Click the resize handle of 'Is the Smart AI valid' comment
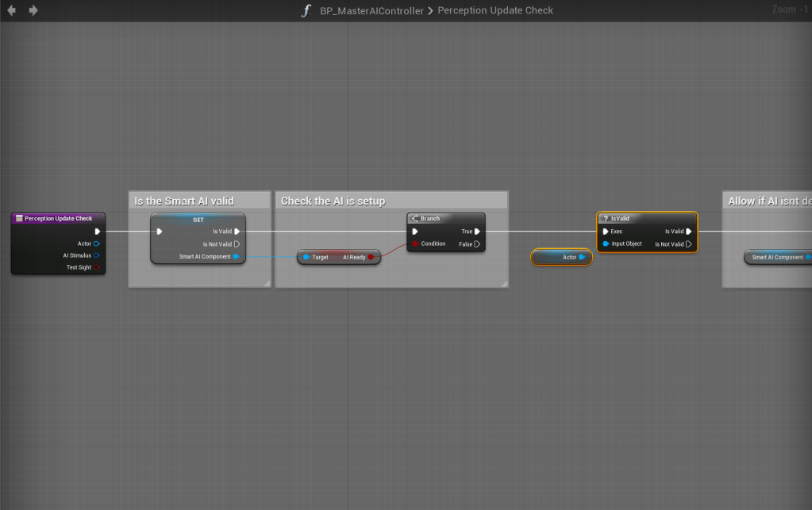812x510 pixels. point(267,283)
